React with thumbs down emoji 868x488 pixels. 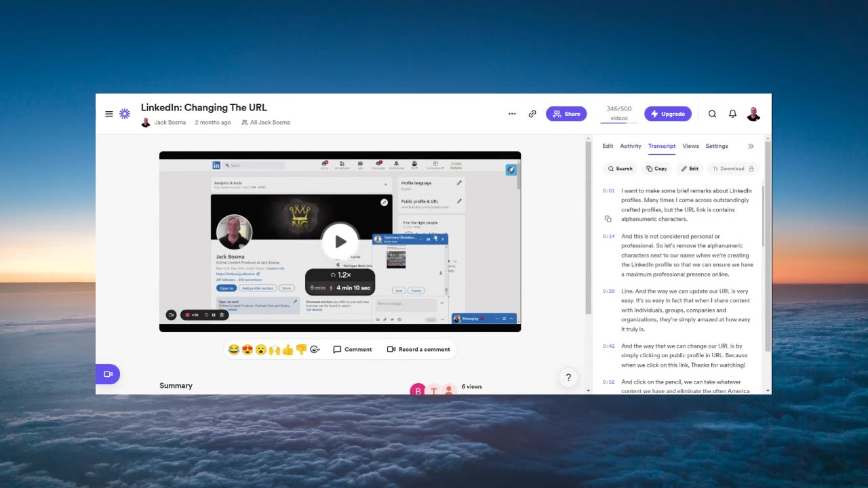301,350
